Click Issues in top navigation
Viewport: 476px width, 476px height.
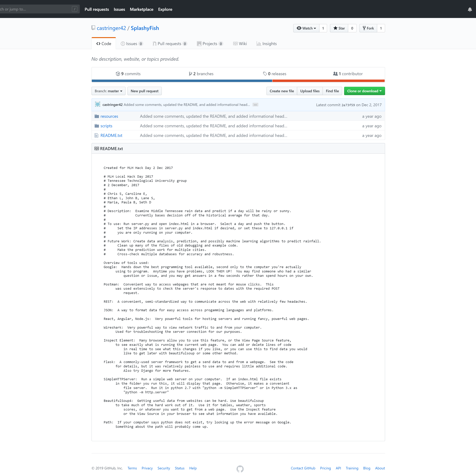pyautogui.click(x=119, y=9)
